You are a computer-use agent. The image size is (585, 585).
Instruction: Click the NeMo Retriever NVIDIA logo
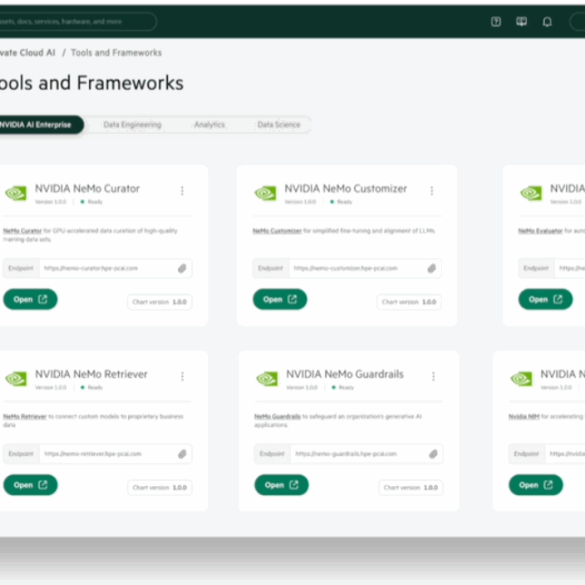coord(16,379)
